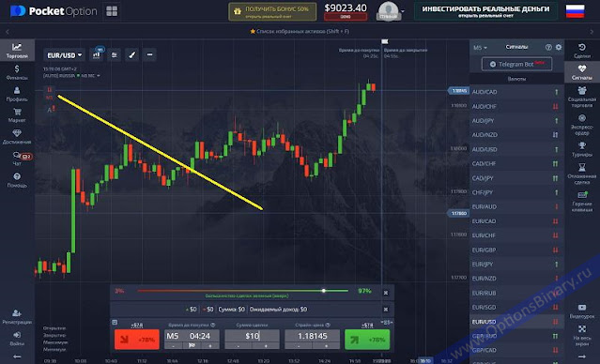Viewport: 600px width, 364px height.
Task: Open the Достижения diamond section
Action: pos(17,137)
